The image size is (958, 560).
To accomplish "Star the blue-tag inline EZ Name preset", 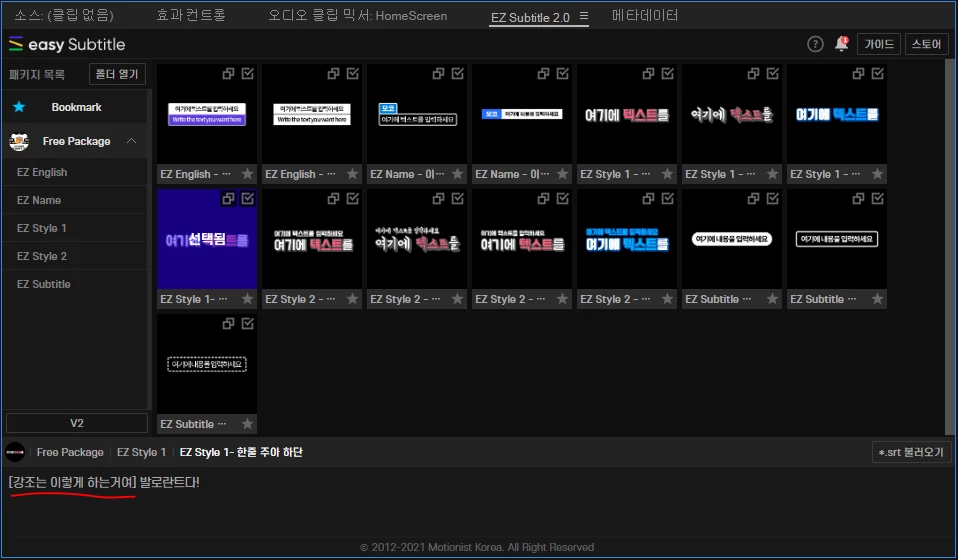I will [563, 174].
